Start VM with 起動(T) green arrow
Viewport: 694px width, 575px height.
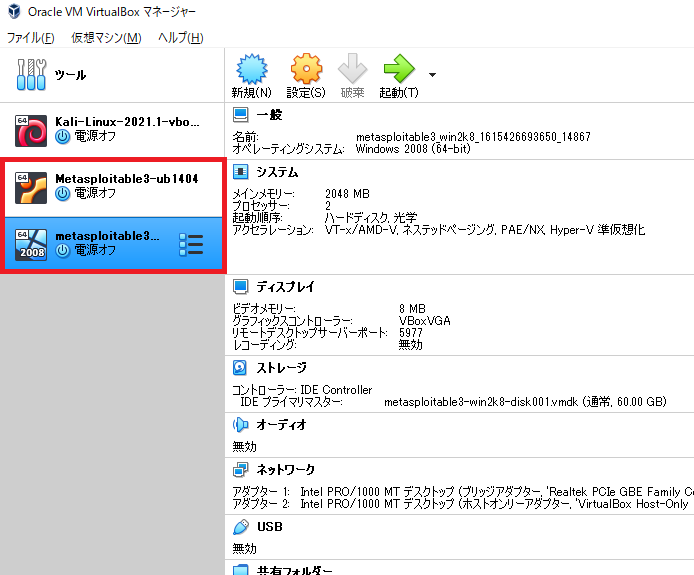[x=399, y=69]
